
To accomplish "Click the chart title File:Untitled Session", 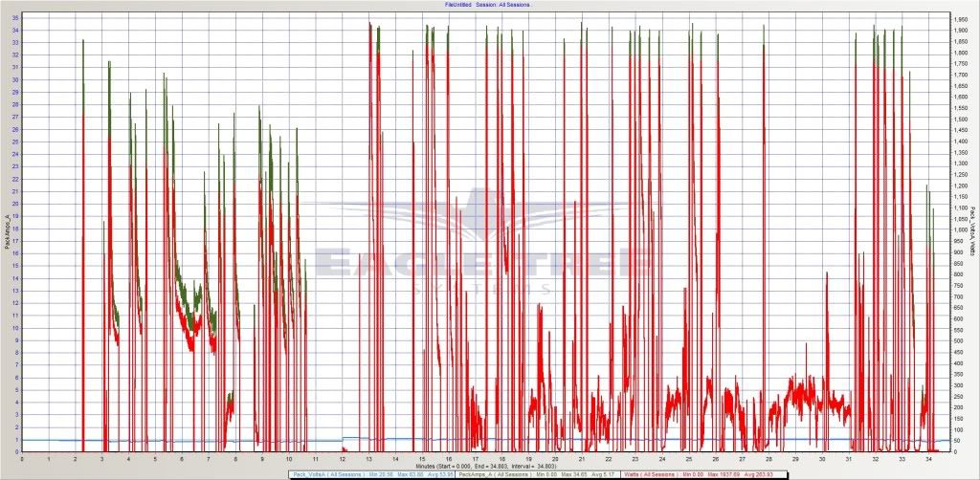I will 488,5.
